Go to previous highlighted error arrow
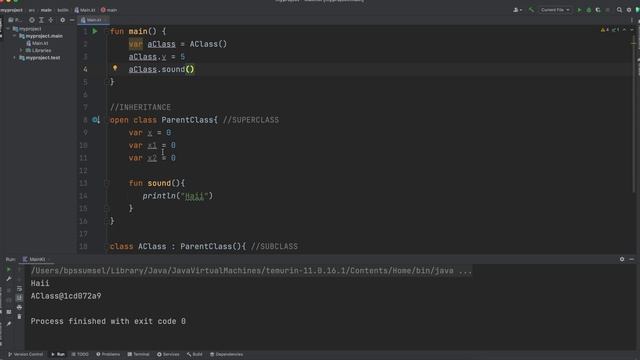 coord(624,30)
